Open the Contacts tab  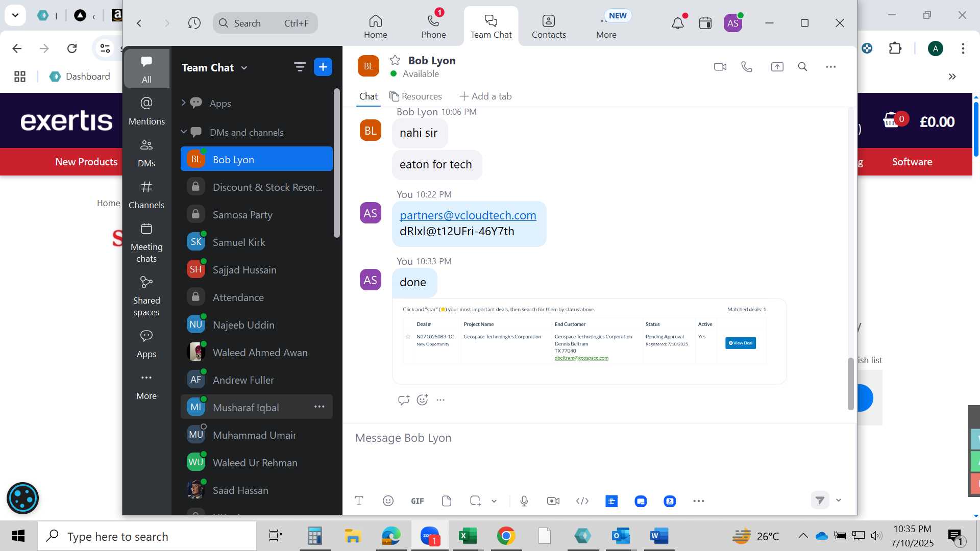coord(549,27)
